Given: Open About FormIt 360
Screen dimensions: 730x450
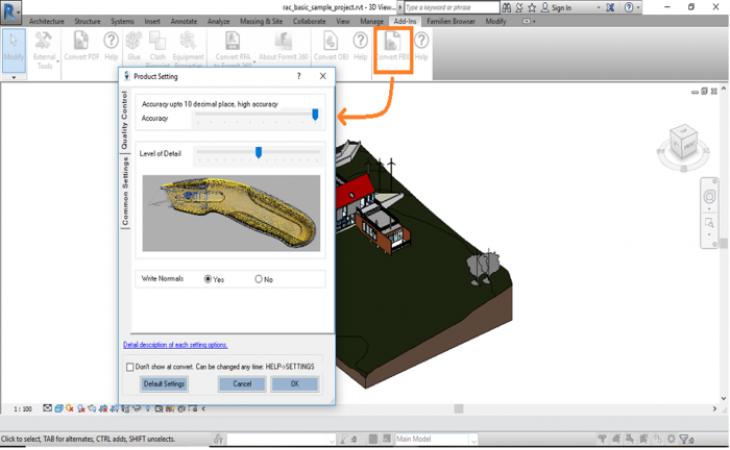Looking at the screenshot, I should (283, 46).
